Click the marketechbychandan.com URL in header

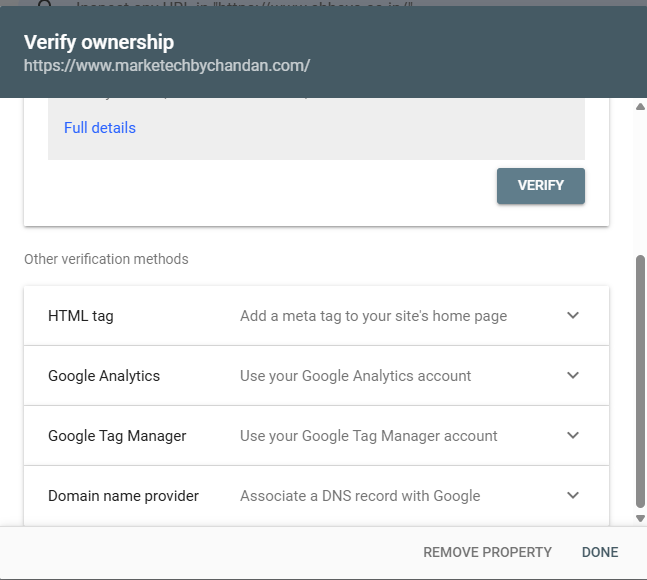click(167, 66)
